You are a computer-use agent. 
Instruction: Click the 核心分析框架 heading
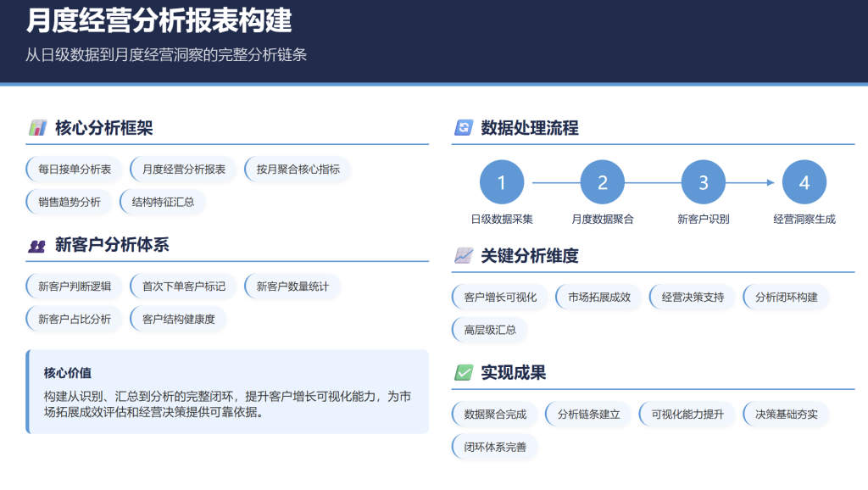(104, 128)
